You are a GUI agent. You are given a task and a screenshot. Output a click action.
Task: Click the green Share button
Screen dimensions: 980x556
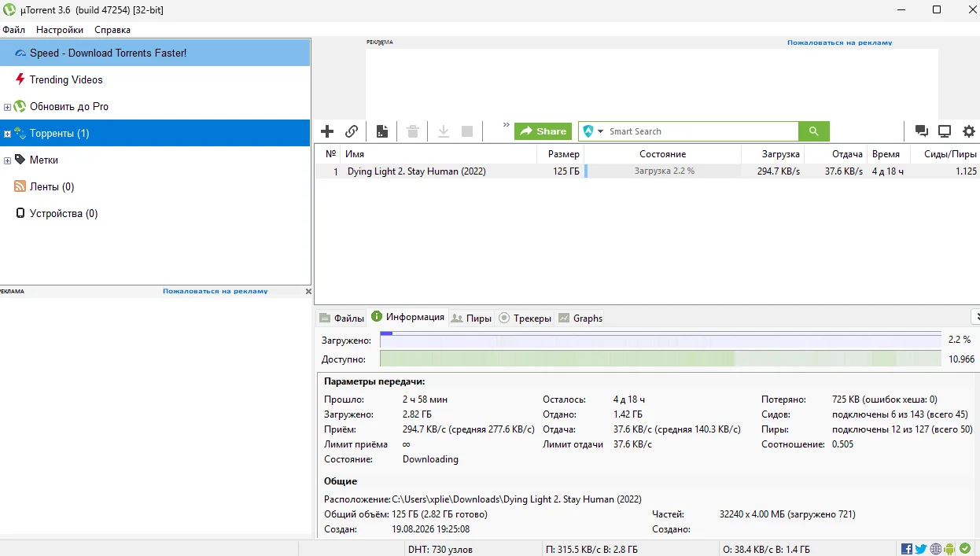coord(543,131)
